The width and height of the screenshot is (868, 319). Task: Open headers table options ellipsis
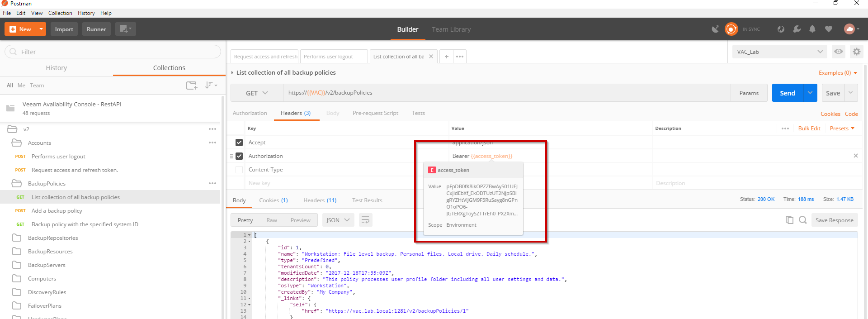tap(785, 129)
